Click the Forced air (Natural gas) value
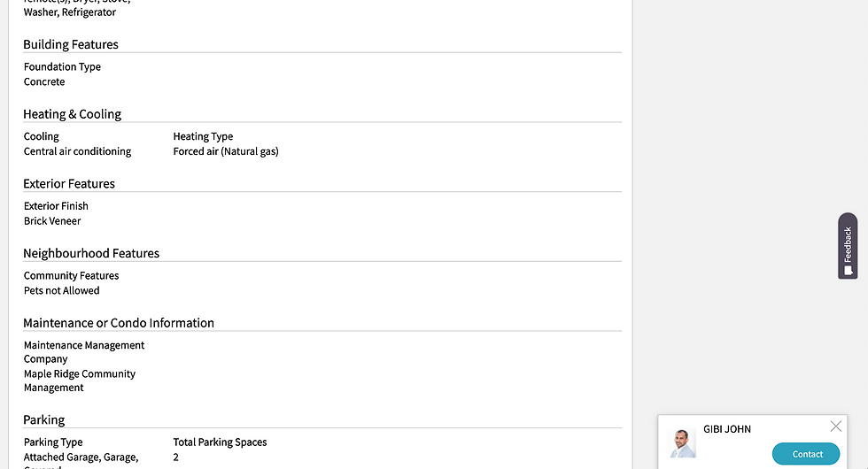The height and width of the screenshot is (469, 868). [x=226, y=151]
